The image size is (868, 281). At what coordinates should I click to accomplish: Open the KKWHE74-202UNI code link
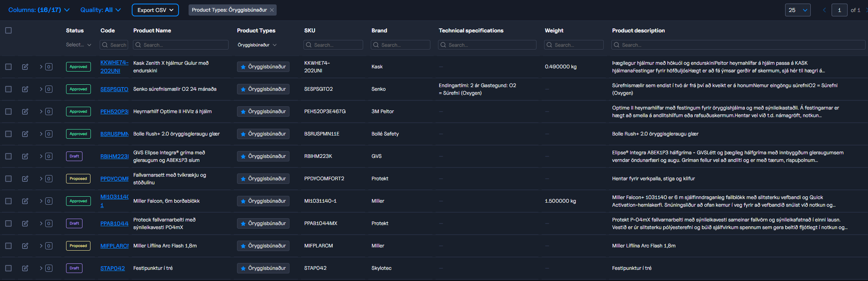pyautogui.click(x=115, y=67)
